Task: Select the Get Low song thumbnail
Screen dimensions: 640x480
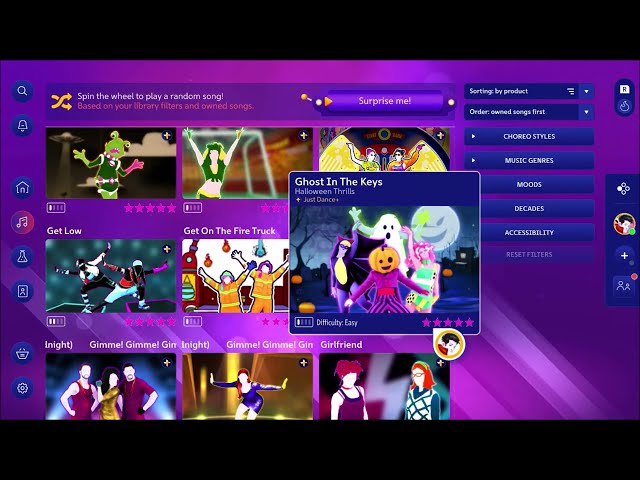Action: point(111,276)
